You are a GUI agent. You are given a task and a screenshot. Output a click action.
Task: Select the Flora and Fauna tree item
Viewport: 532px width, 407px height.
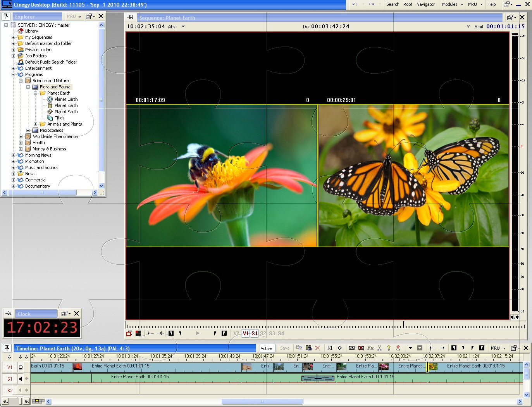pos(55,87)
